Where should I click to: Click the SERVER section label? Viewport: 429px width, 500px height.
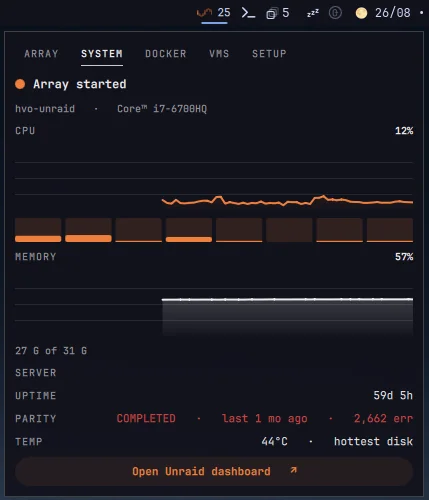click(36, 373)
